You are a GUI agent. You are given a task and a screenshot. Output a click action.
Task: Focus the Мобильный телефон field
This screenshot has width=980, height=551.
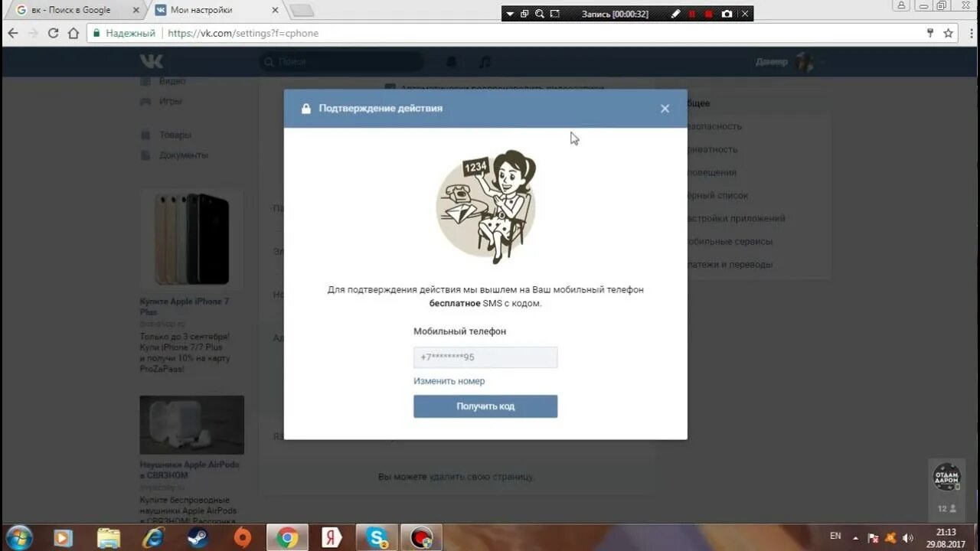click(x=485, y=357)
